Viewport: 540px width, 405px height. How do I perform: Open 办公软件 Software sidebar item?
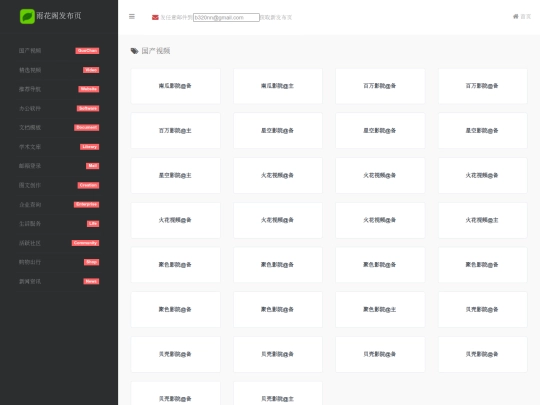pyautogui.click(x=59, y=108)
